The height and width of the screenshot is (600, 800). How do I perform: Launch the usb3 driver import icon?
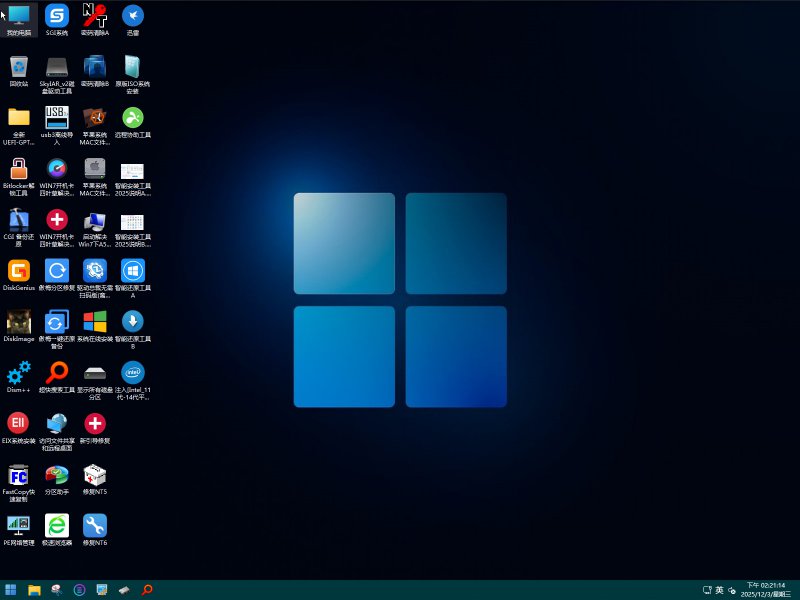(x=57, y=126)
